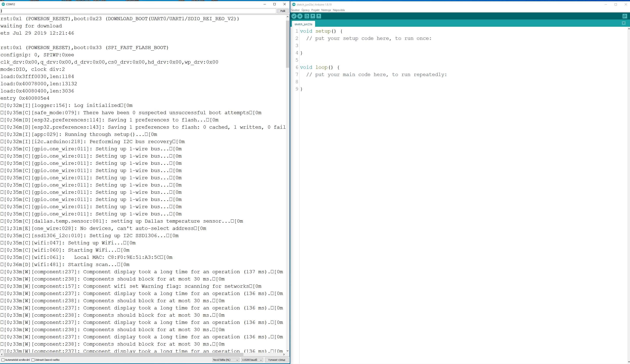Expand the tab options arrow menu
Viewport: 630px width, 364px height.
623,23
